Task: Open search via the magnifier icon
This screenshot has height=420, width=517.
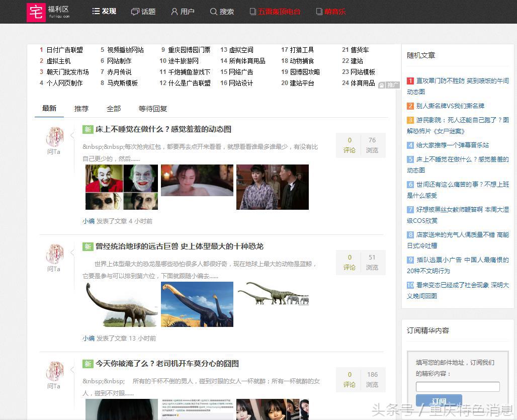Action: [214, 11]
